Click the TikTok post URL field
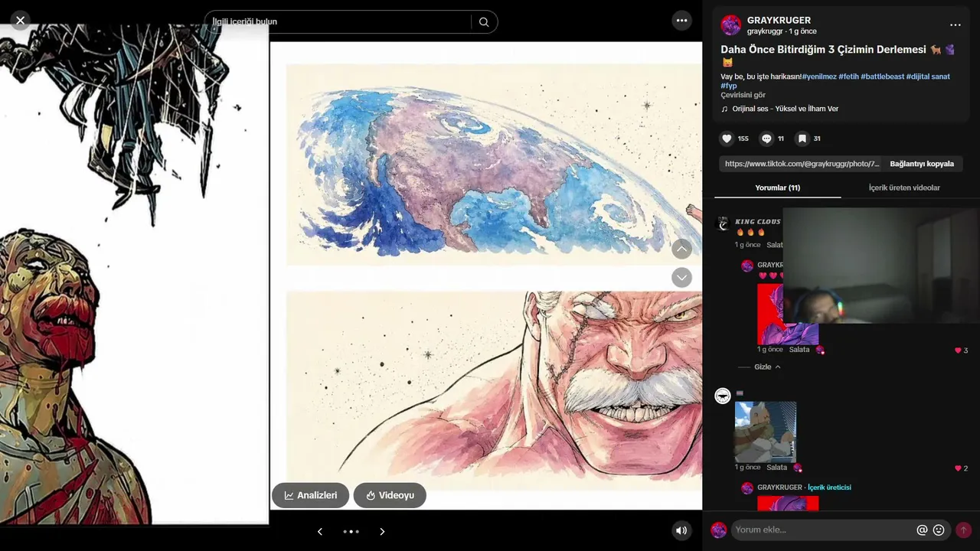Viewport: 980px width, 551px height. click(802, 164)
